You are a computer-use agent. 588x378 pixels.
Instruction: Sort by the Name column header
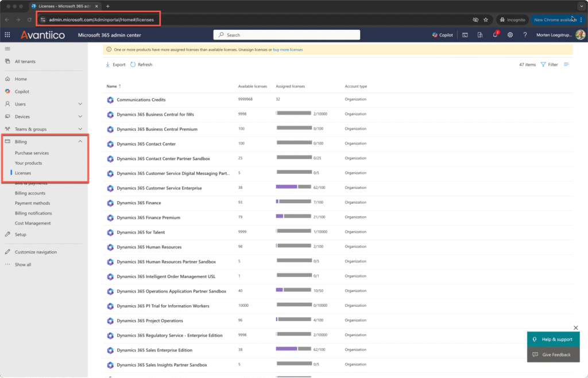coord(114,86)
